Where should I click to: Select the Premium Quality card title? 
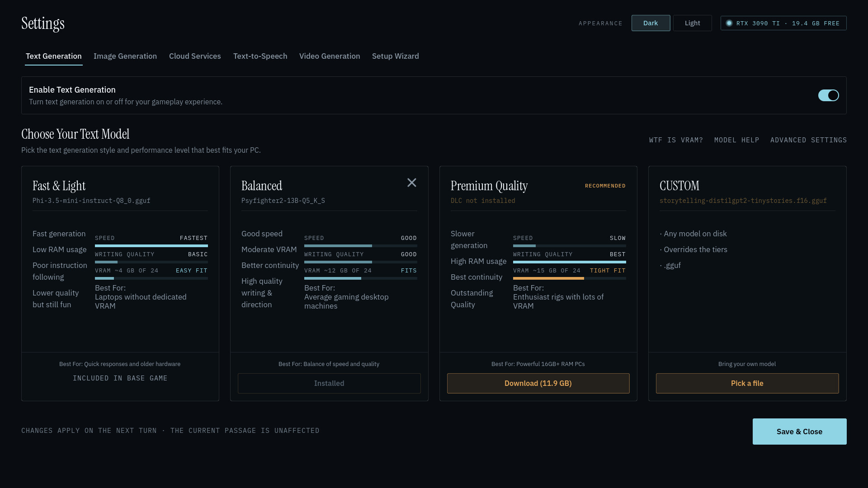click(489, 186)
